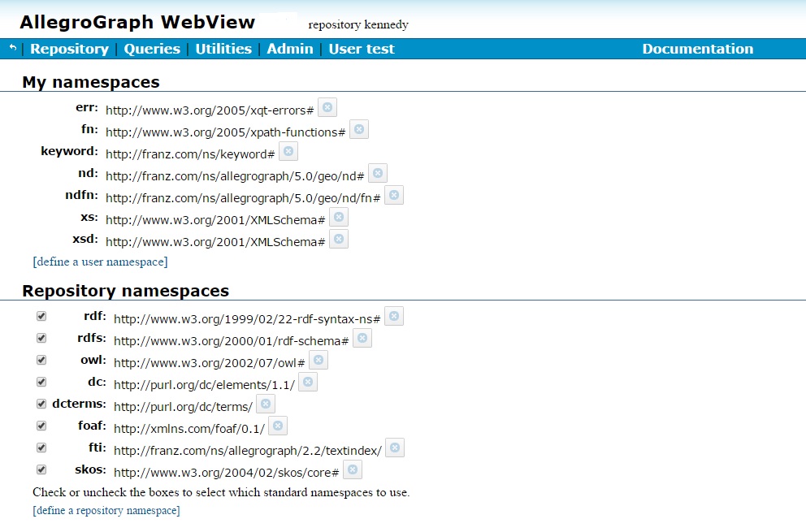Disable the owl standard namespace
This screenshot has height=532, width=806.
point(41,360)
